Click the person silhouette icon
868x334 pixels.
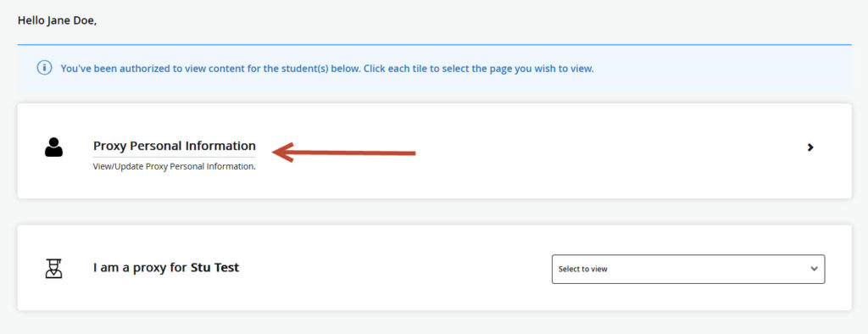(53, 148)
